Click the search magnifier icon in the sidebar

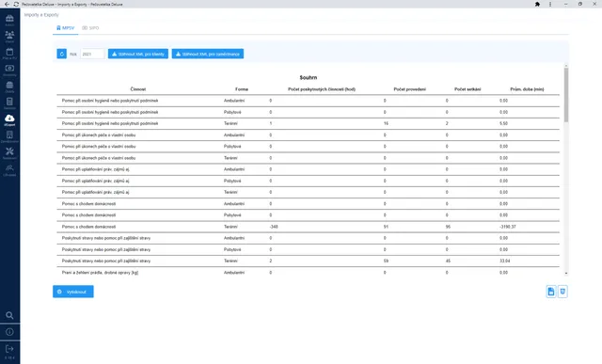pyautogui.click(x=9, y=315)
